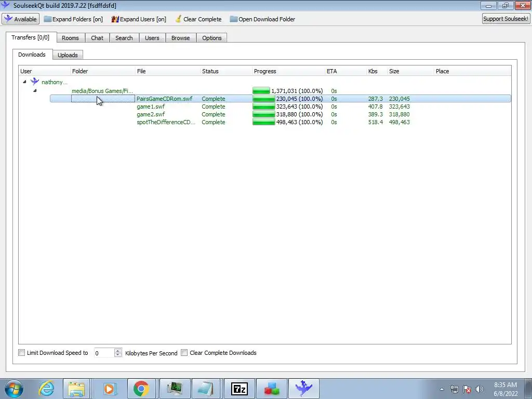Launch Internet Explorer from taskbar
Image resolution: width=532 pixels, height=399 pixels.
click(x=46, y=389)
